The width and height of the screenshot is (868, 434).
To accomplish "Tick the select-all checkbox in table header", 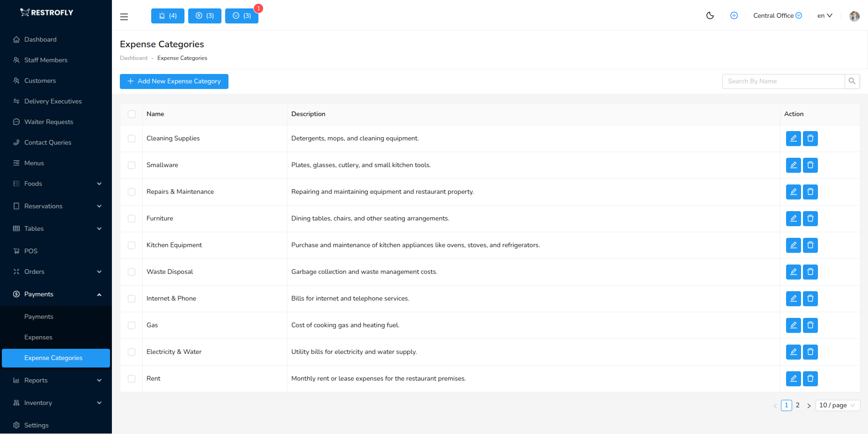I will (131, 114).
